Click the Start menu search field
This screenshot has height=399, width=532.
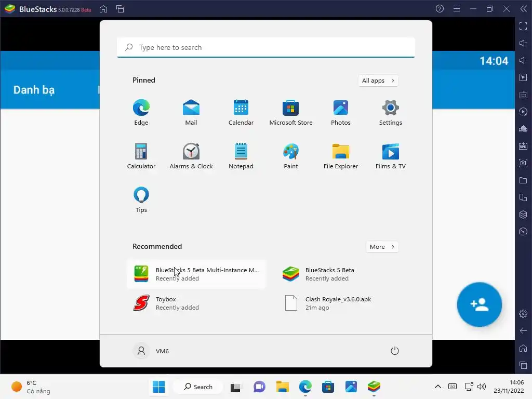click(x=266, y=47)
